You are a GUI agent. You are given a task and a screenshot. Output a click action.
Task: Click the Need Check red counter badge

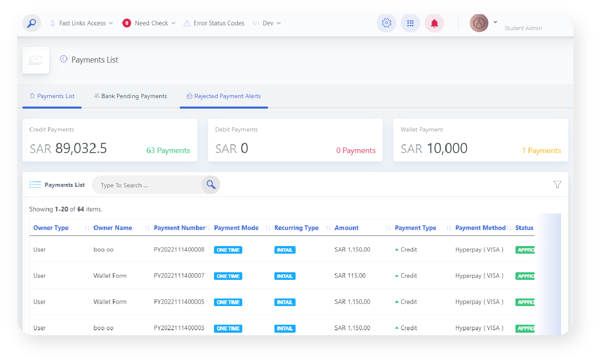click(126, 23)
